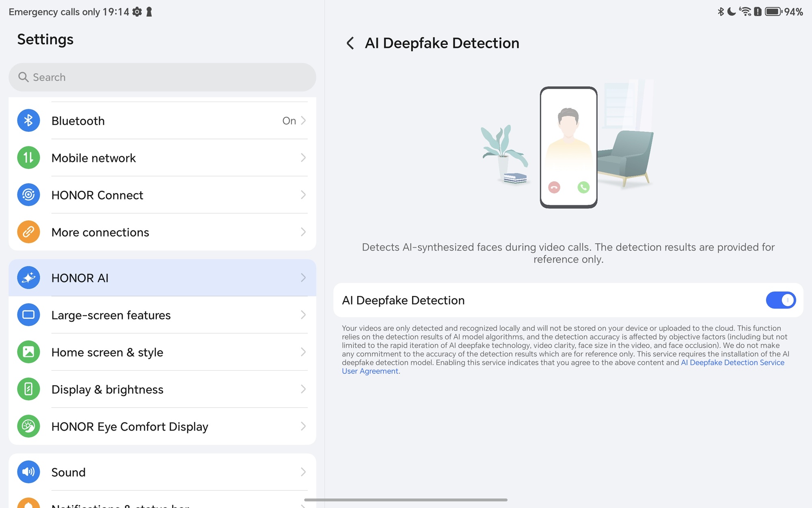The image size is (812, 508).
Task: Turn off AI Deepfake Detection switch
Action: (780, 300)
